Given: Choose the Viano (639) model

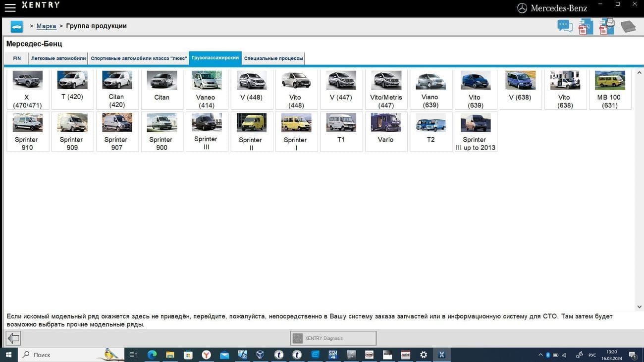Looking at the screenshot, I should pos(431,89).
